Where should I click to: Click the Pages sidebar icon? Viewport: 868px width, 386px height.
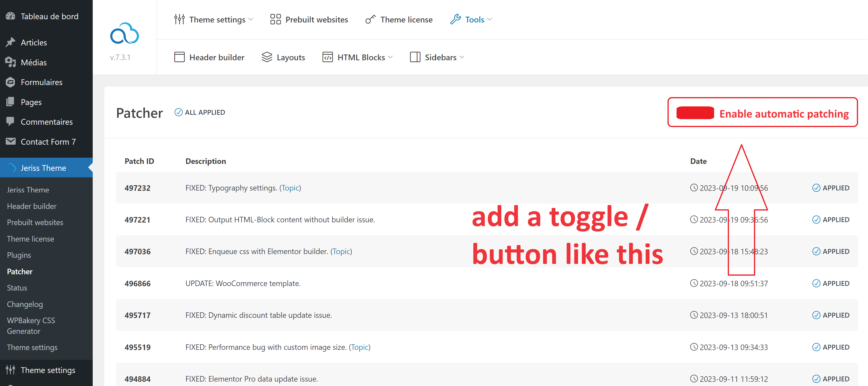tap(10, 102)
